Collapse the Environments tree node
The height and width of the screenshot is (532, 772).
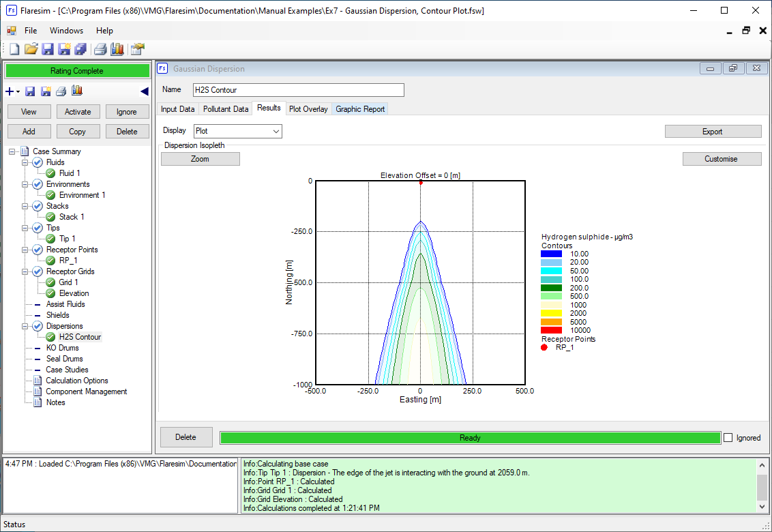25,184
